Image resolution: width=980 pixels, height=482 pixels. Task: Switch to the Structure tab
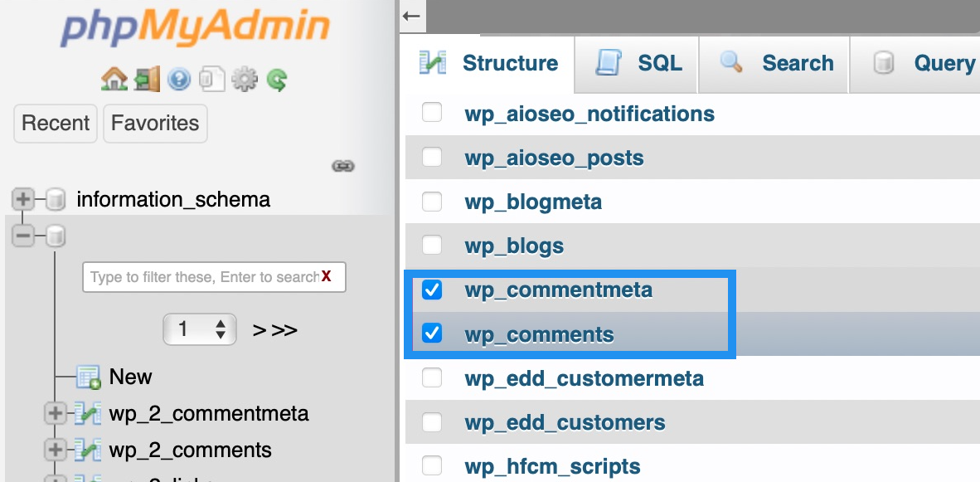pyautogui.click(x=488, y=63)
